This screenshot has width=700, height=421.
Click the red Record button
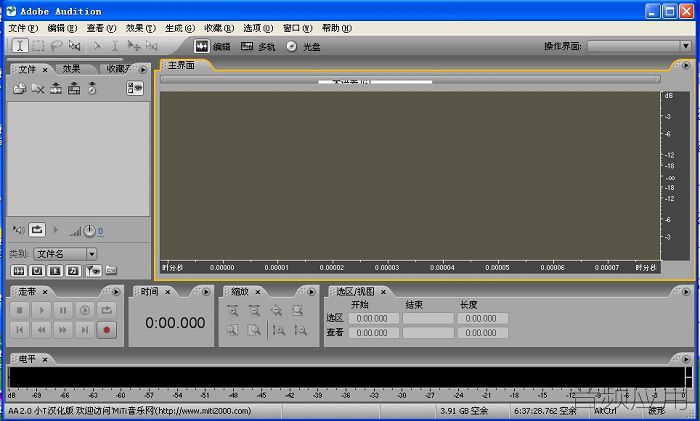[107, 330]
